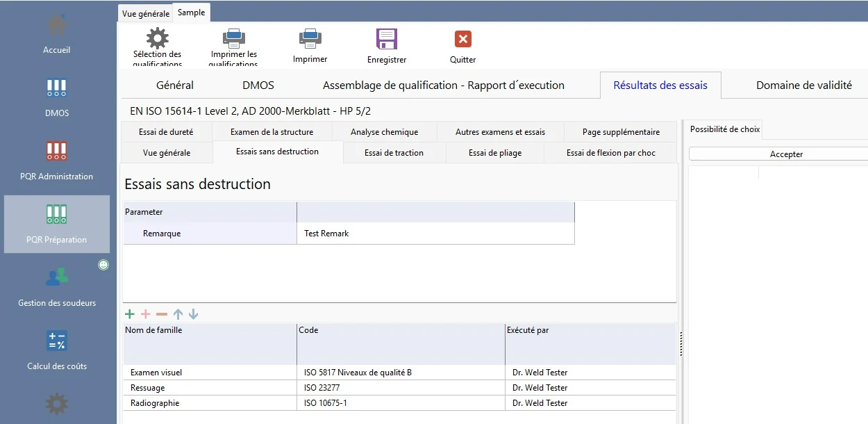Select the Ressuage row

pos(399,388)
